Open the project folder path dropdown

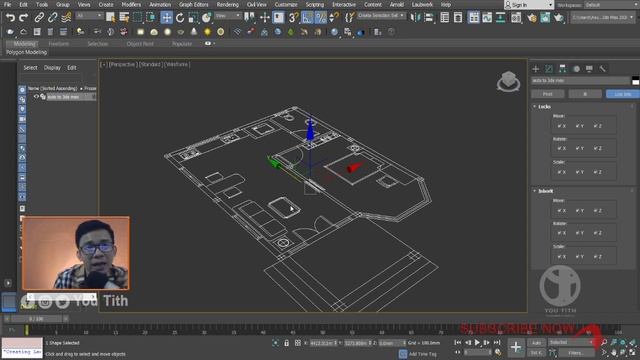point(602,18)
